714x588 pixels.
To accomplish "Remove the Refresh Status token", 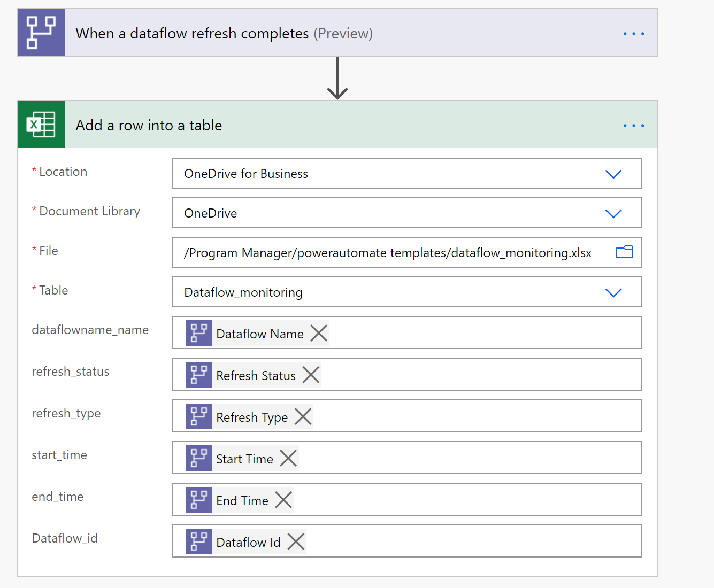I will [x=311, y=375].
